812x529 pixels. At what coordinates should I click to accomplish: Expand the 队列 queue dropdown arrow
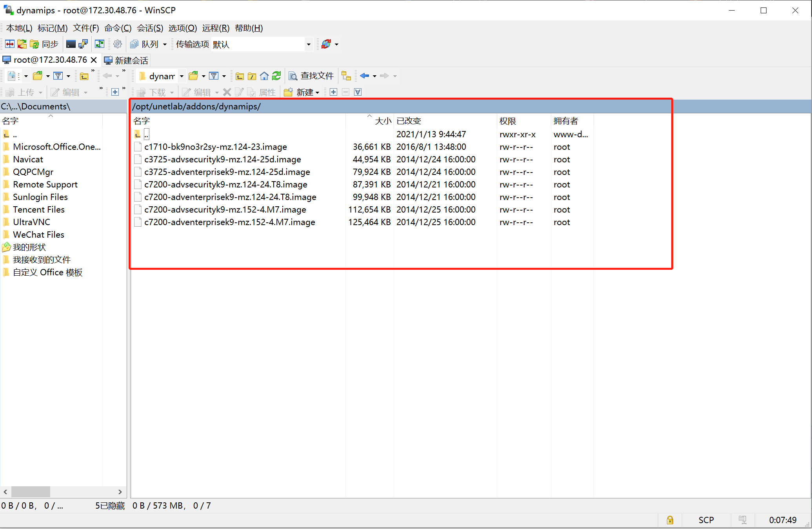coord(165,44)
